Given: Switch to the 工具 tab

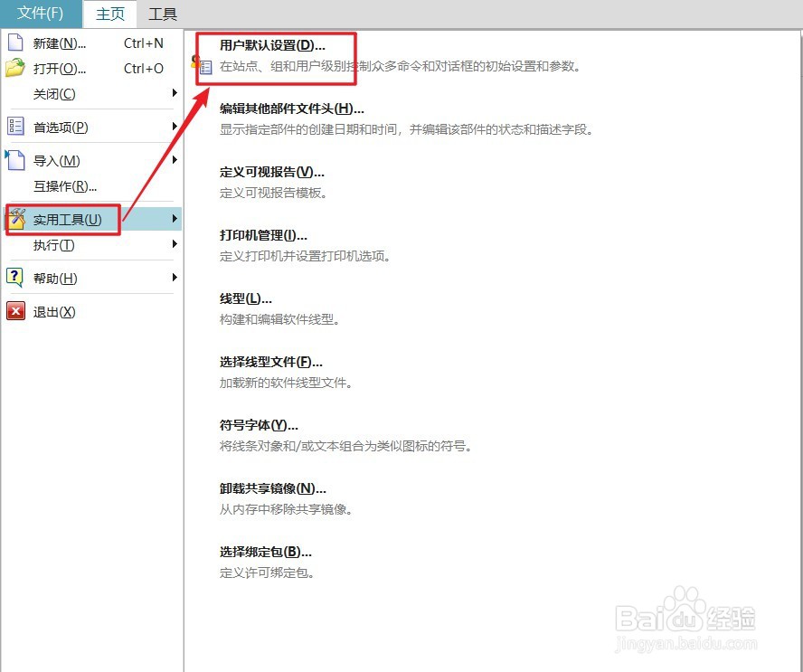Looking at the screenshot, I should [x=163, y=14].
